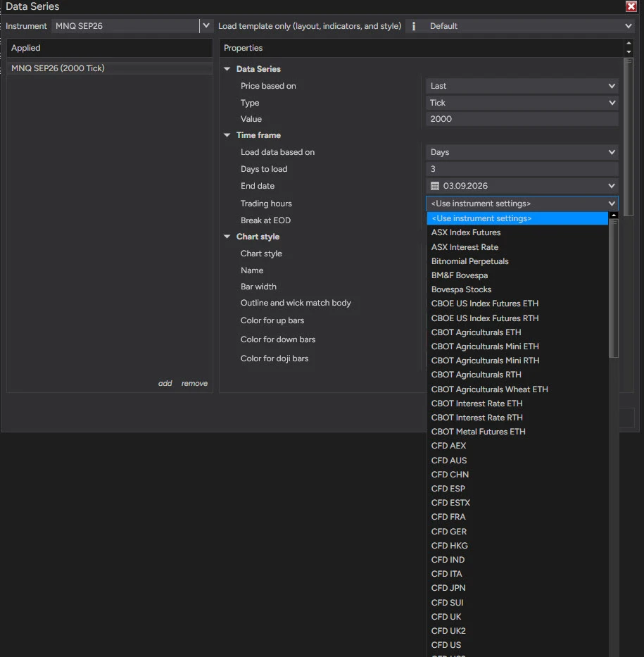Viewport: 644px width, 657px height.
Task: Select BM&F Bovespa option
Action: 517,275
